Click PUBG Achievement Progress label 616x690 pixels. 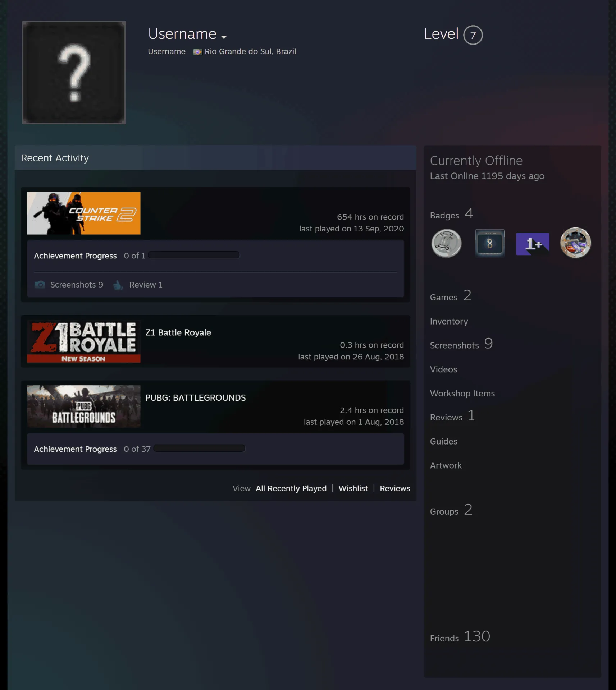[x=75, y=449]
